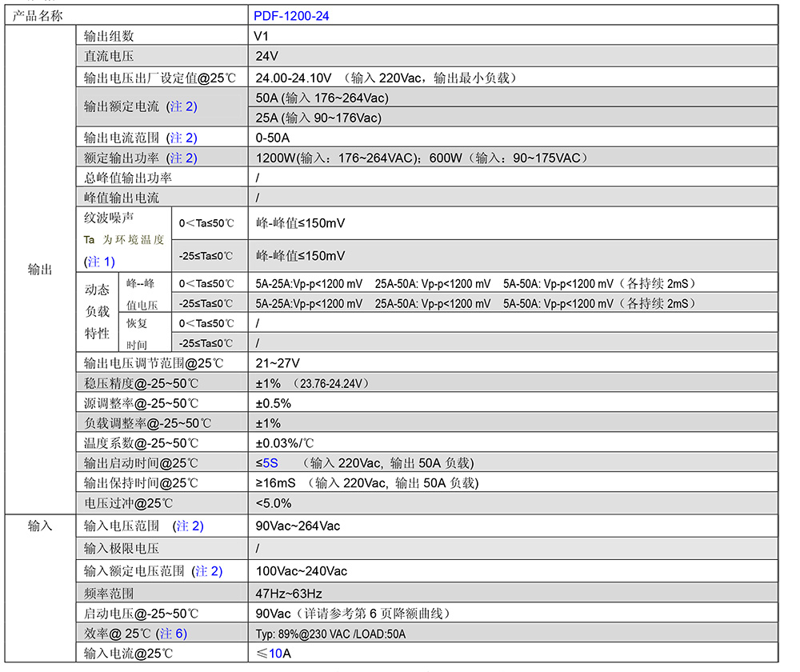Open 注 2 link beside 输入电压范围
Viewport: 800px width, 672px height.
(189, 526)
